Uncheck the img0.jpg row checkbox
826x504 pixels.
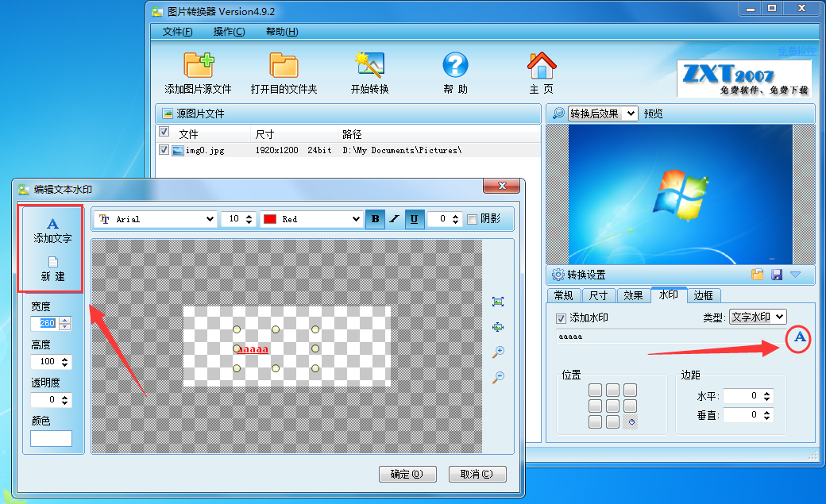coord(164,149)
